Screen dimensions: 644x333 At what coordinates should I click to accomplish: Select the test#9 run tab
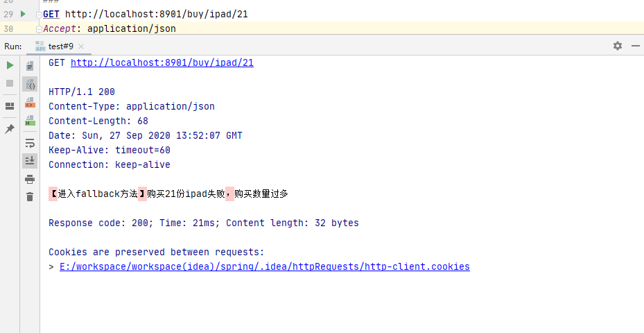pyautogui.click(x=60, y=46)
